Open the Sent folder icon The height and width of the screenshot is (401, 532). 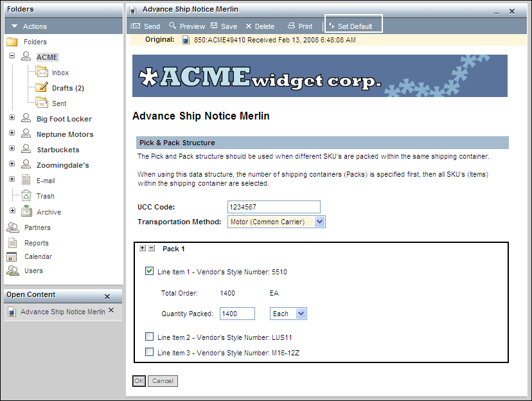(x=42, y=102)
